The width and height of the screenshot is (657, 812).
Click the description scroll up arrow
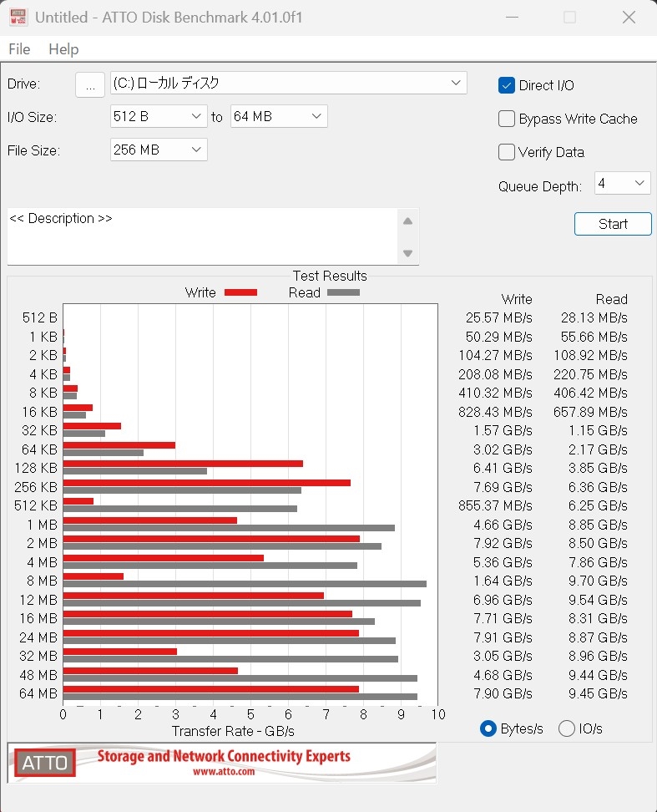tap(407, 221)
